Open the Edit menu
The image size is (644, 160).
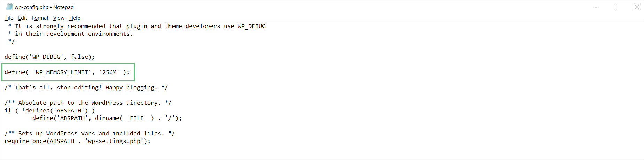pyautogui.click(x=23, y=18)
